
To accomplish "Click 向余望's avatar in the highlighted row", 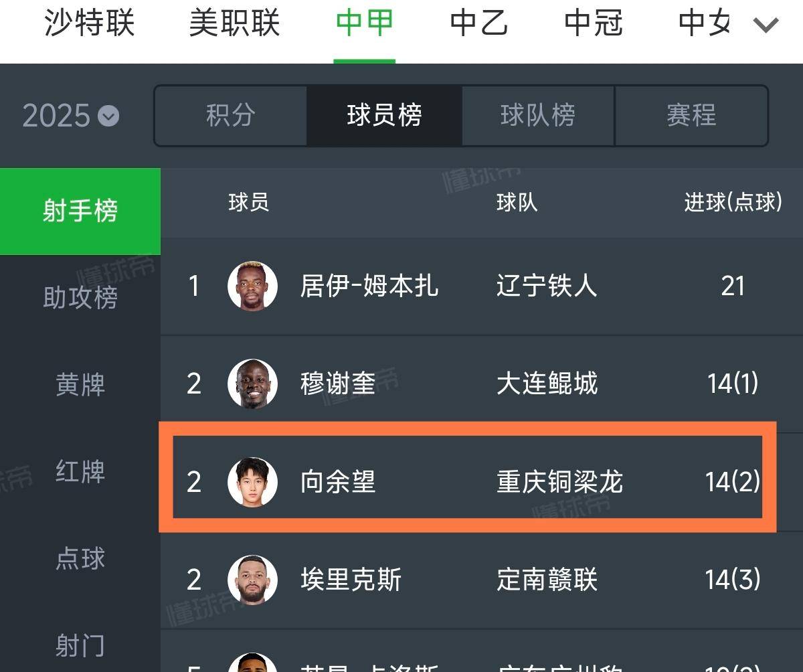I will tap(252, 481).
